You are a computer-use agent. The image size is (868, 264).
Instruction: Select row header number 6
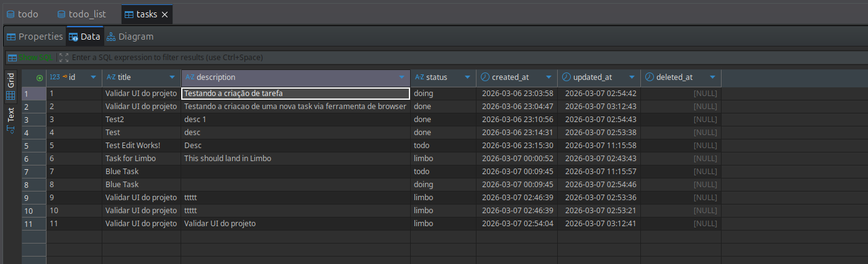coord(26,159)
